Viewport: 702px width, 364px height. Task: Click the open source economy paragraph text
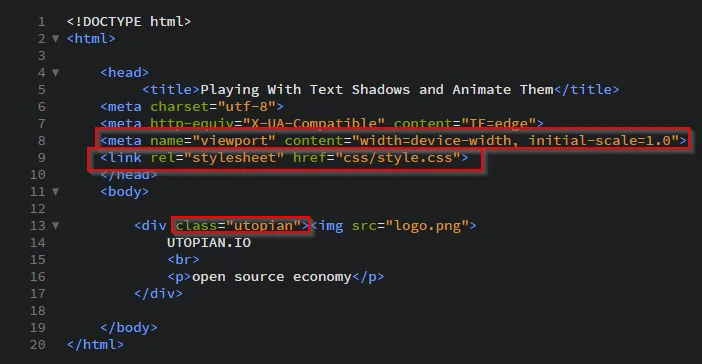coord(271,277)
